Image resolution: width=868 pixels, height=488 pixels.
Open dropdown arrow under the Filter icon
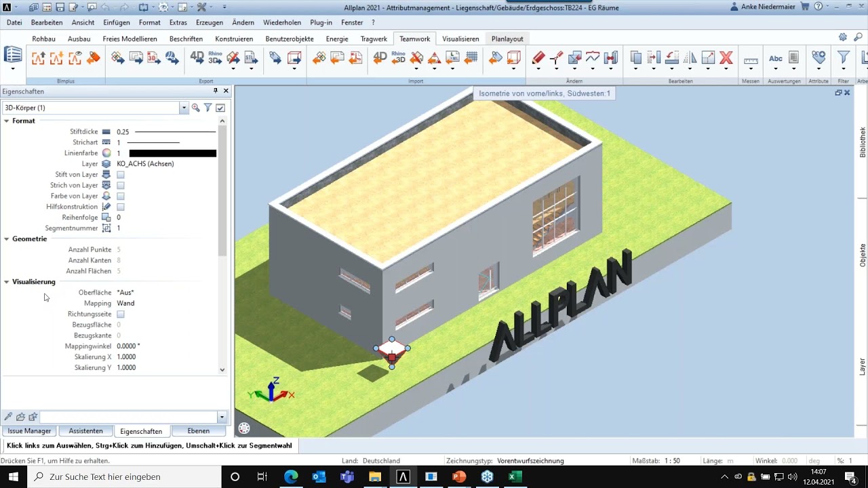click(x=844, y=69)
